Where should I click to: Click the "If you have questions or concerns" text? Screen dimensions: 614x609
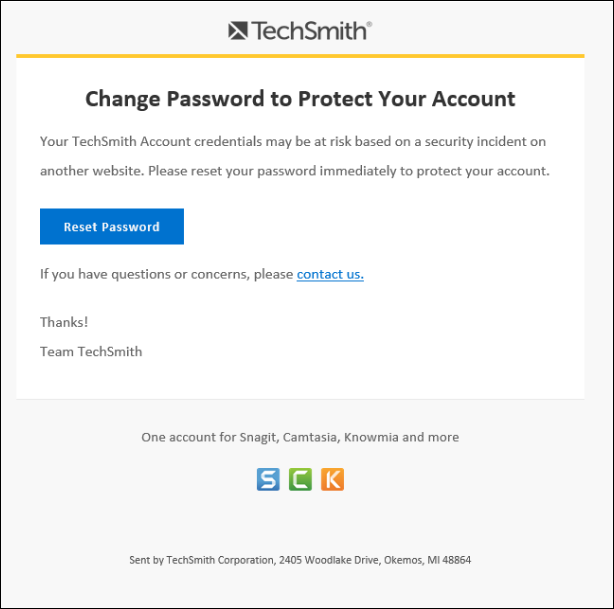click(166, 274)
